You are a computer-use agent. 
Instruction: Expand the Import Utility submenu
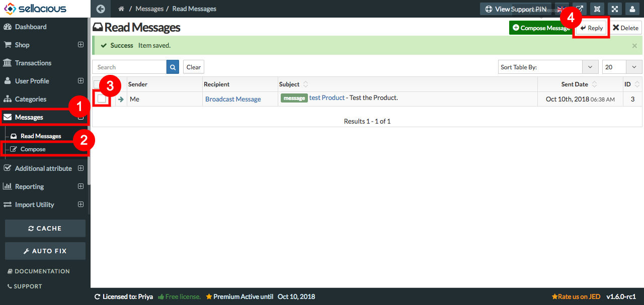80,205
